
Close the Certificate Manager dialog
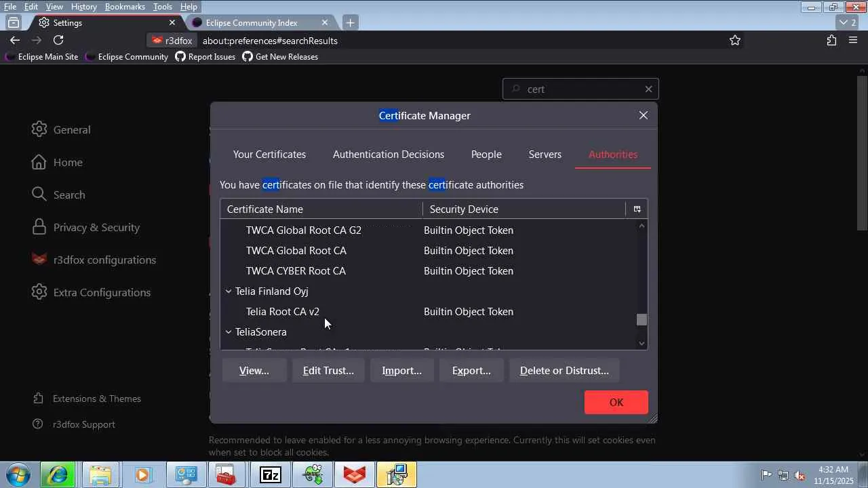pyautogui.click(x=644, y=115)
